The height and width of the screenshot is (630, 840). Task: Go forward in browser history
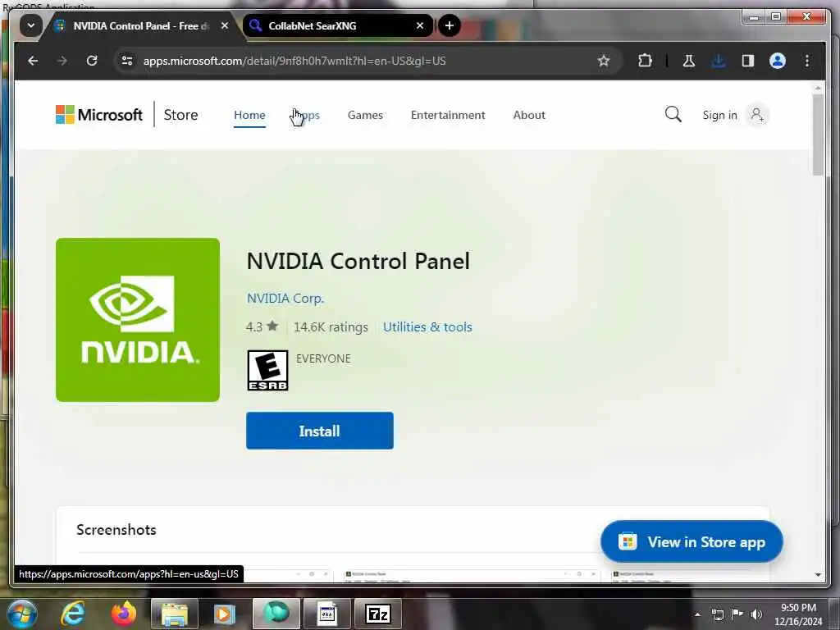[x=62, y=61]
